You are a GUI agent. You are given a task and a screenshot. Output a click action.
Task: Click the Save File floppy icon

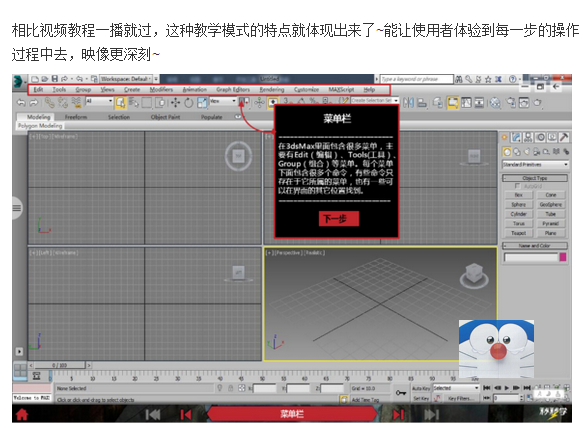(x=54, y=79)
